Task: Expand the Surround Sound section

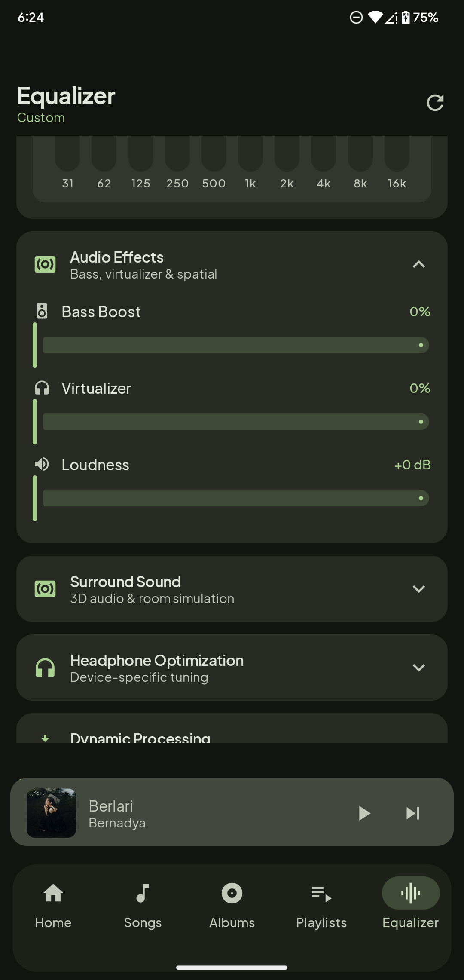Action: click(x=418, y=589)
